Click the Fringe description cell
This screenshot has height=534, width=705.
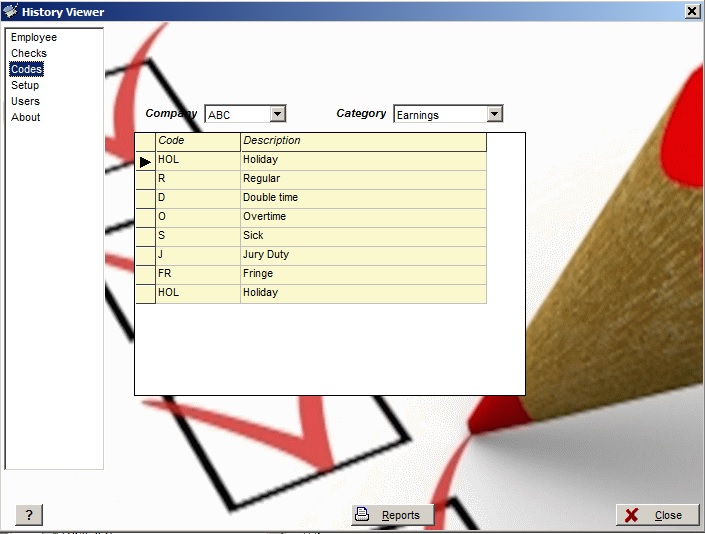coord(363,274)
